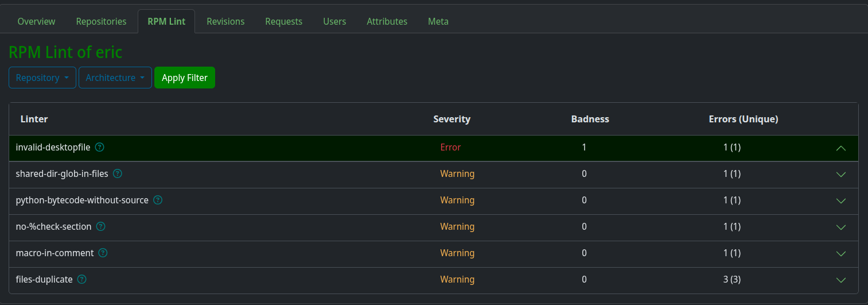Open the Repository filter dropdown
The image size is (868, 305).
click(x=42, y=78)
